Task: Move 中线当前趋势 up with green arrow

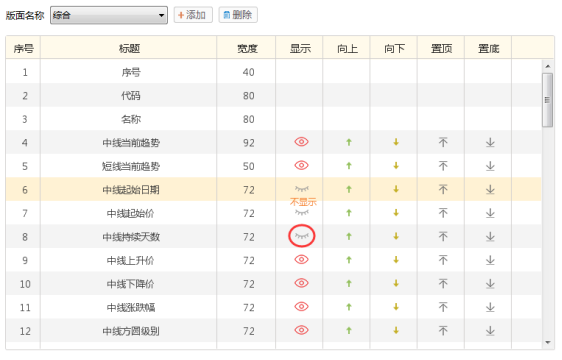Action: pyautogui.click(x=349, y=142)
